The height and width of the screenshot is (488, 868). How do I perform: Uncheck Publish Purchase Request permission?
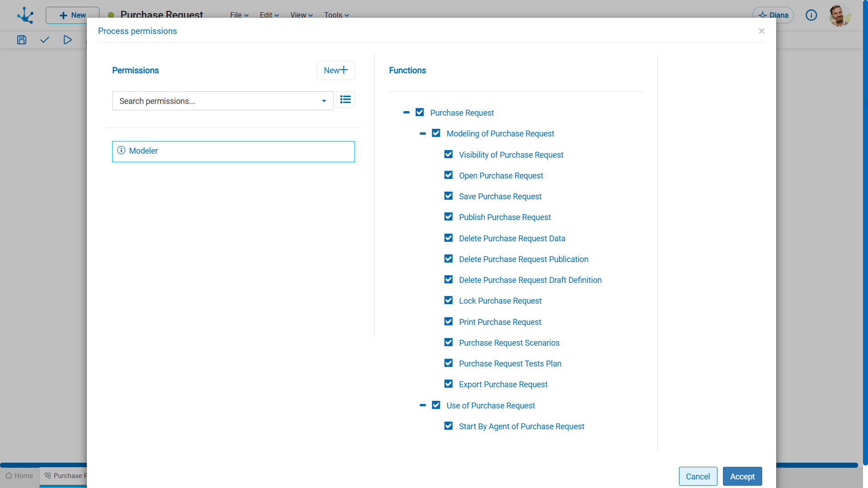point(448,216)
